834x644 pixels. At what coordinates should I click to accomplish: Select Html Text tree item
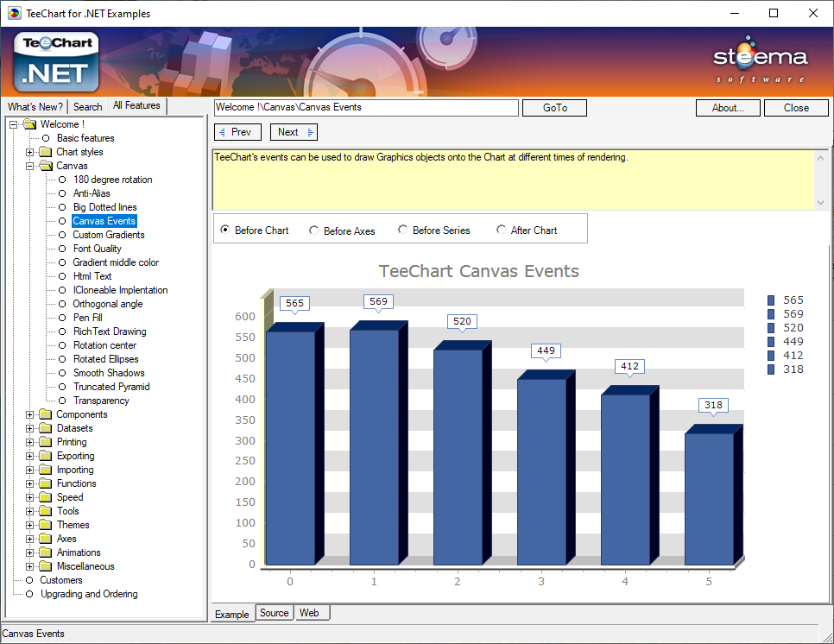[92, 276]
